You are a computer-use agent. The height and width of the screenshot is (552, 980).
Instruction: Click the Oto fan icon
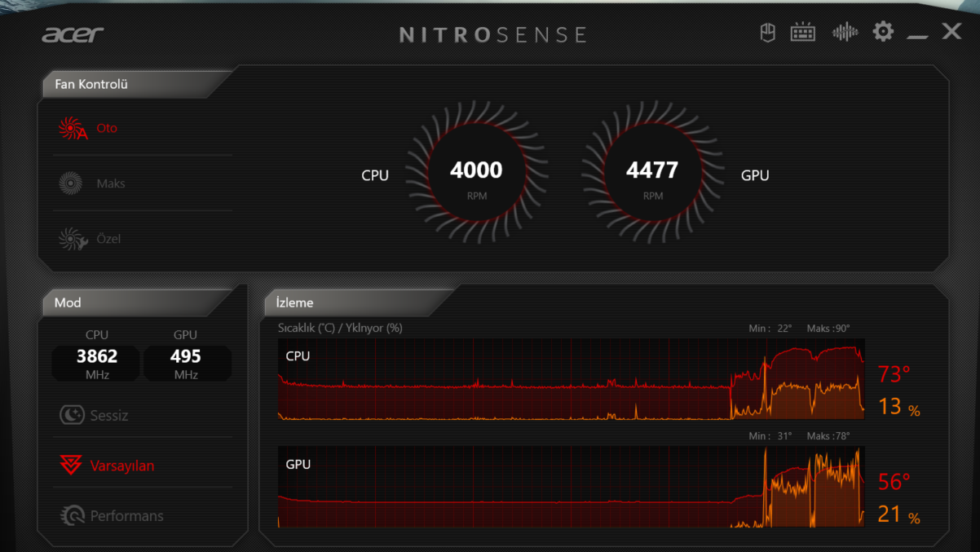[73, 128]
